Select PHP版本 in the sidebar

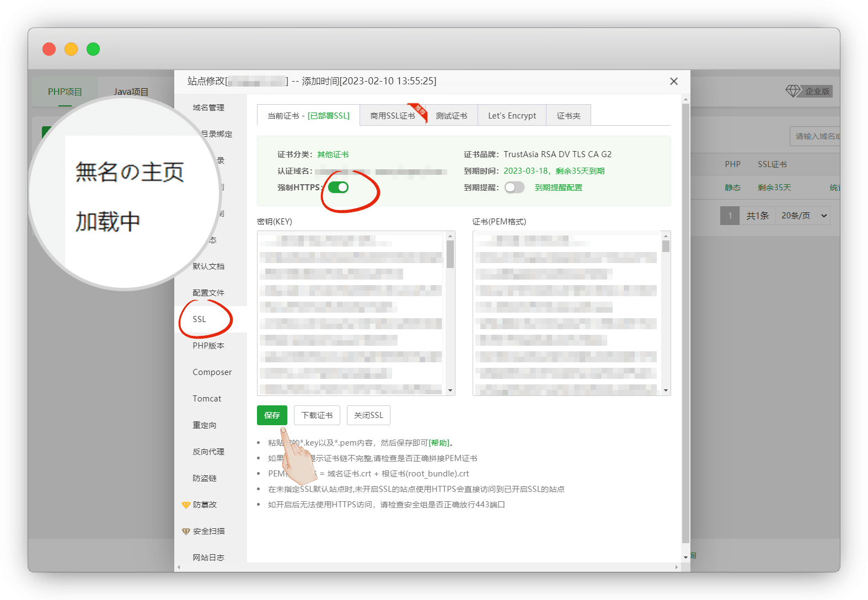coord(208,346)
